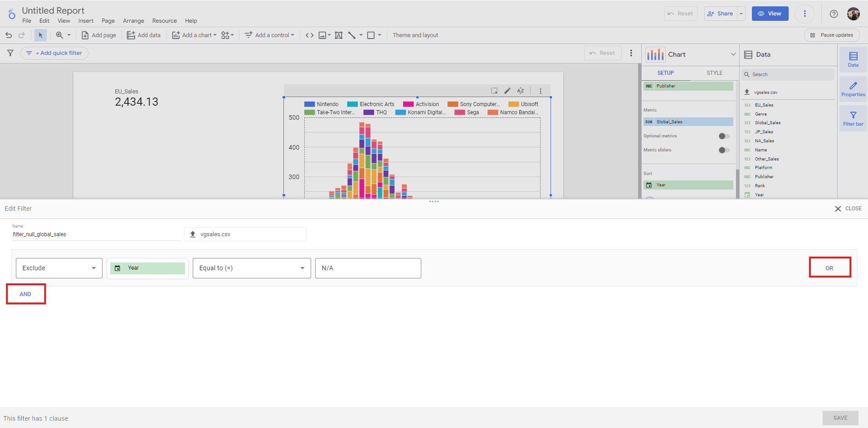Click the filter name input field
868x428 pixels.
point(96,234)
